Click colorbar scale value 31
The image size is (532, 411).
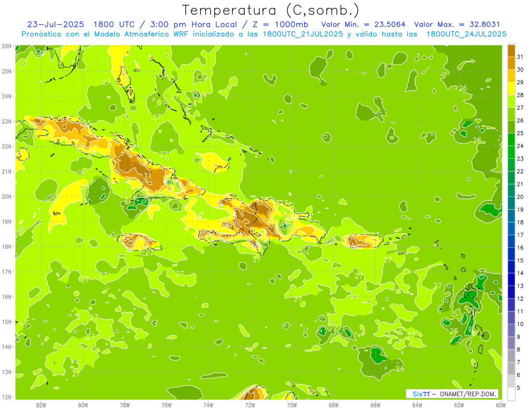pos(520,57)
